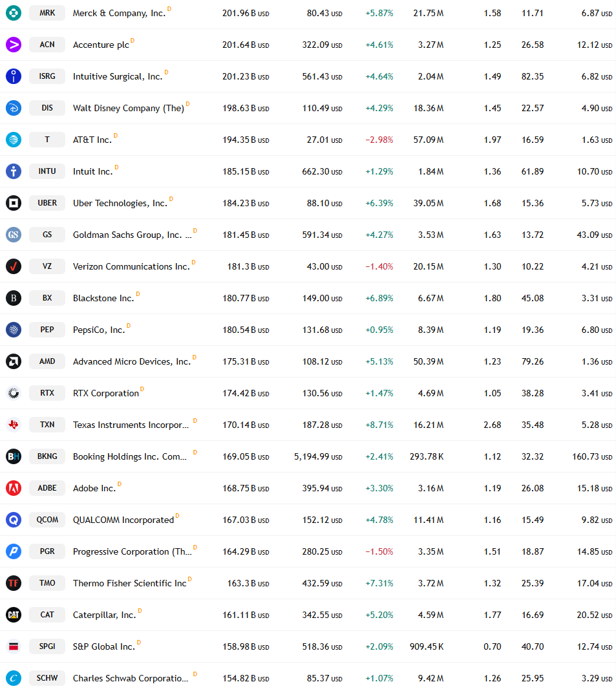
Task: Open the Caterpillar, Inc. company link
Action: tap(104, 615)
